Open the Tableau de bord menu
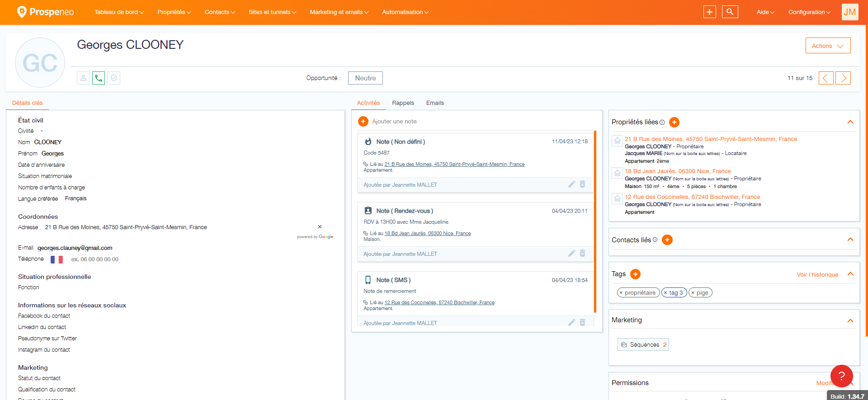This screenshot has height=400, width=868. point(119,12)
